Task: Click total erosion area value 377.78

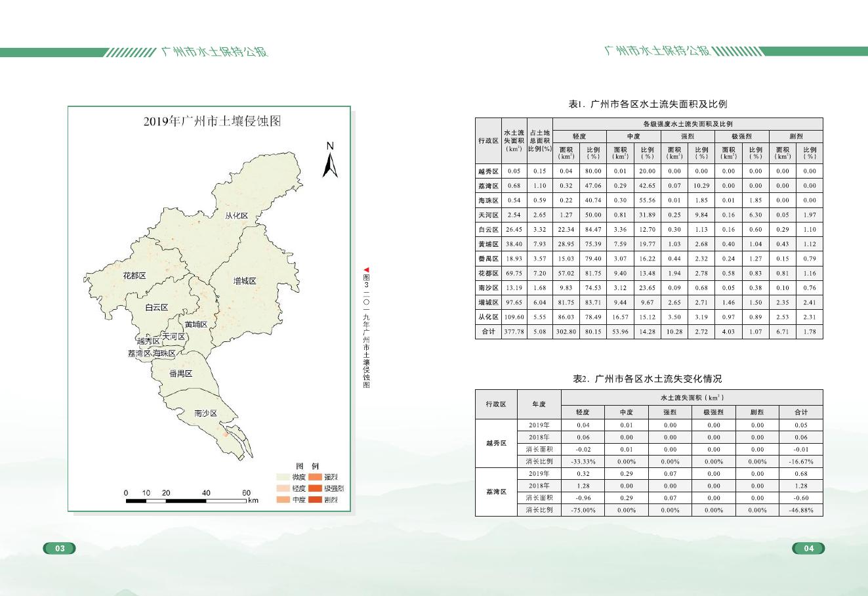Action: tap(514, 332)
